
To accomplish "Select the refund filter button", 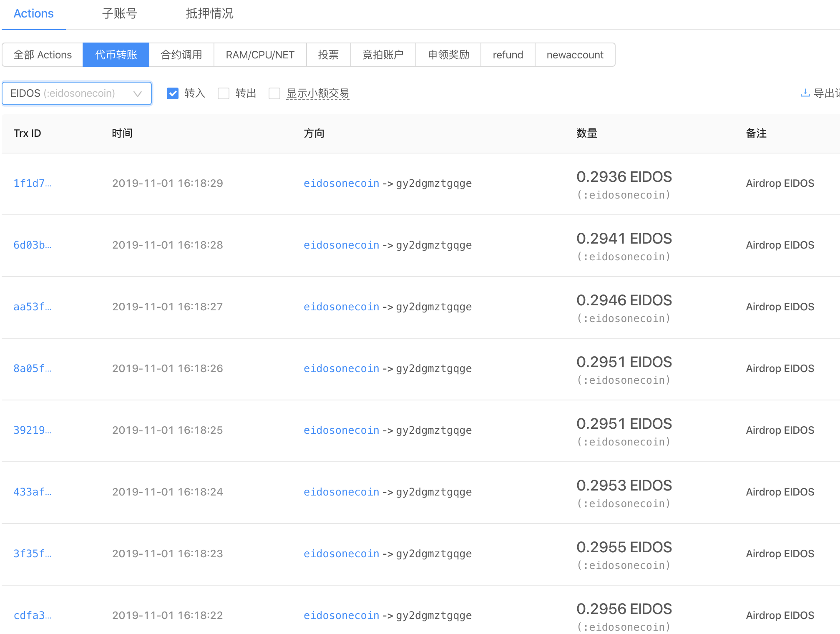I will (x=508, y=55).
